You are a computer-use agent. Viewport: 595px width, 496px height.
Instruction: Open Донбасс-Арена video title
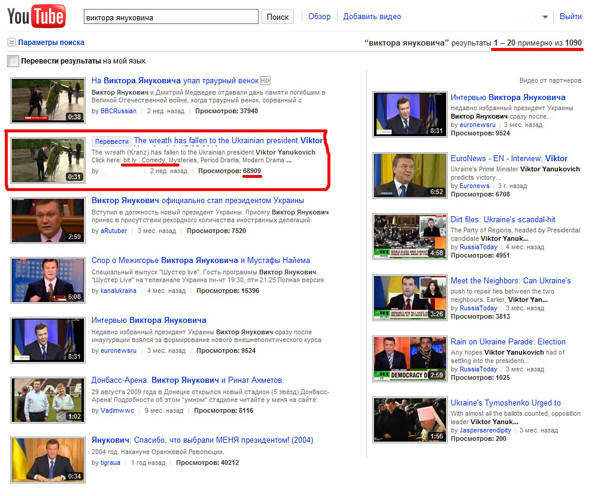tap(187, 380)
